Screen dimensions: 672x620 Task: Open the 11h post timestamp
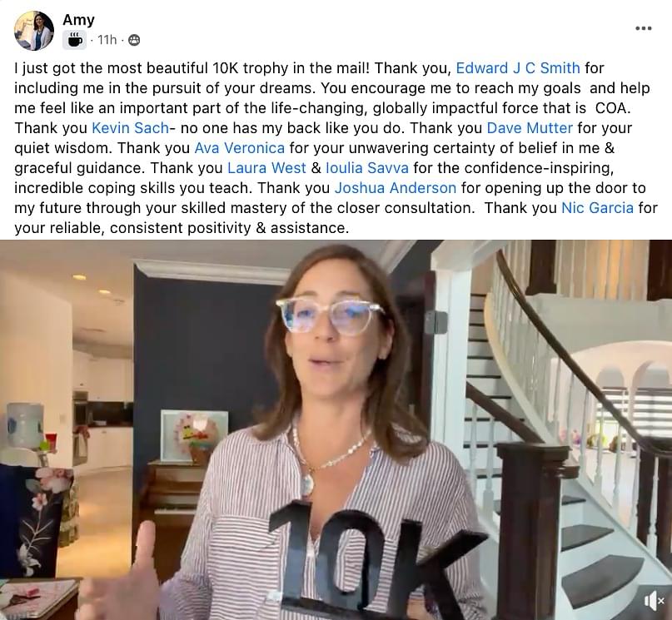coord(107,40)
